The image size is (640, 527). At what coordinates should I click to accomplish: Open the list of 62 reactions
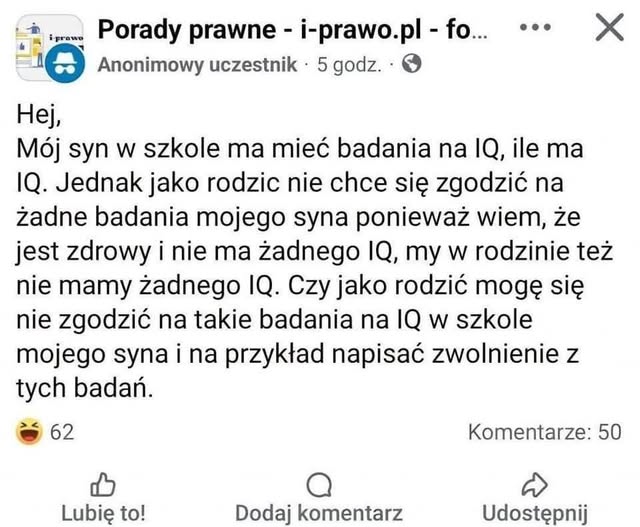62,432
